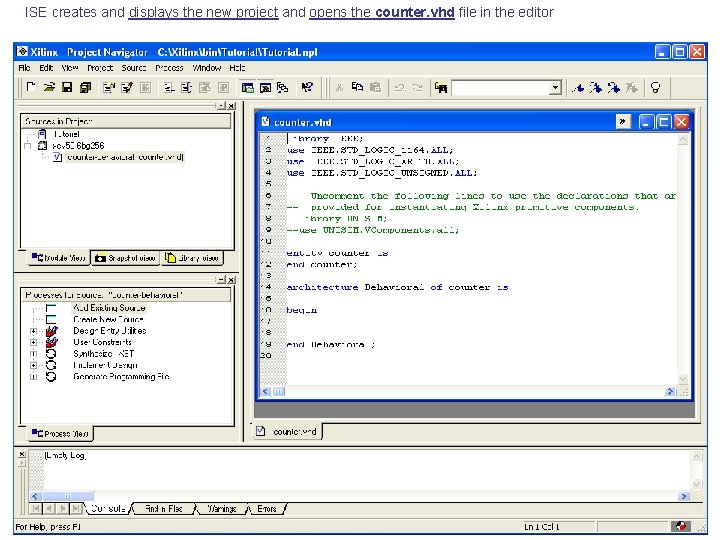Click the Copy toolbar icon

coord(357,87)
